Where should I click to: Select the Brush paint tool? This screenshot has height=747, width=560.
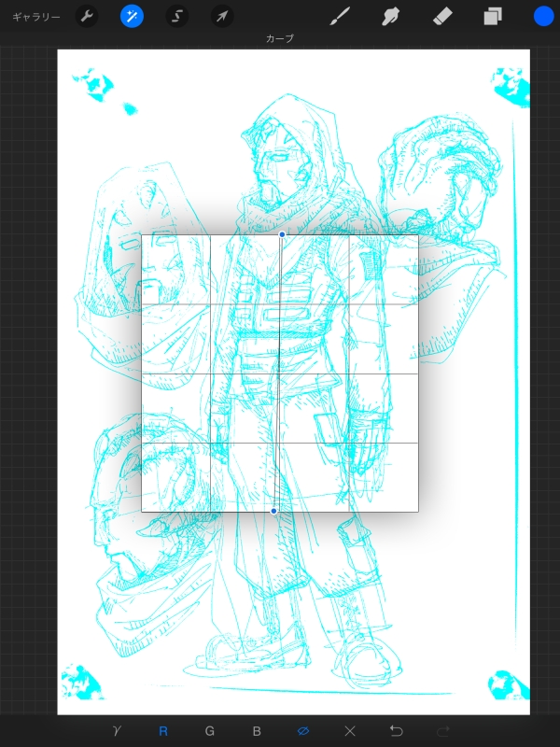click(x=341, y=17)
